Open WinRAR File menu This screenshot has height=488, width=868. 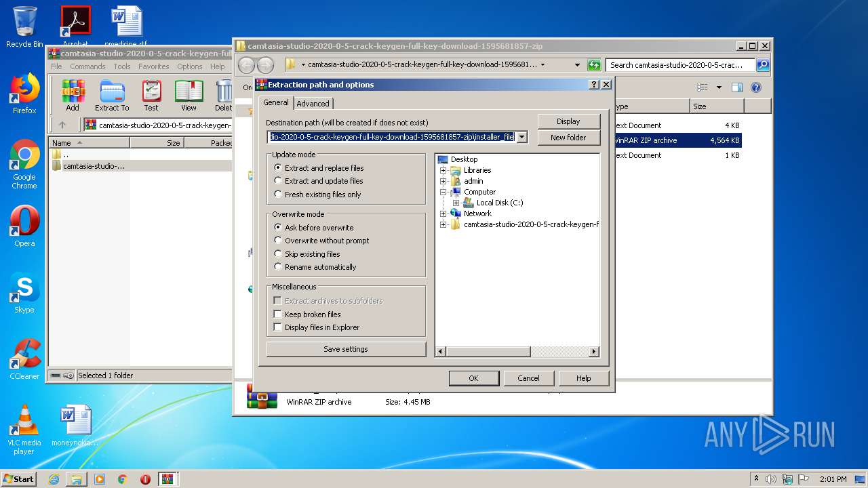tap(56, 66)
